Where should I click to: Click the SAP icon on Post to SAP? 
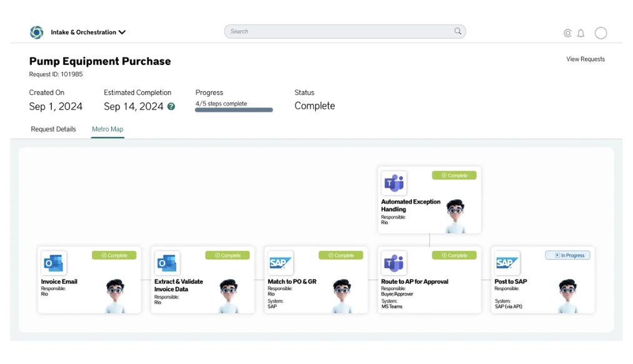pos(507,263)
